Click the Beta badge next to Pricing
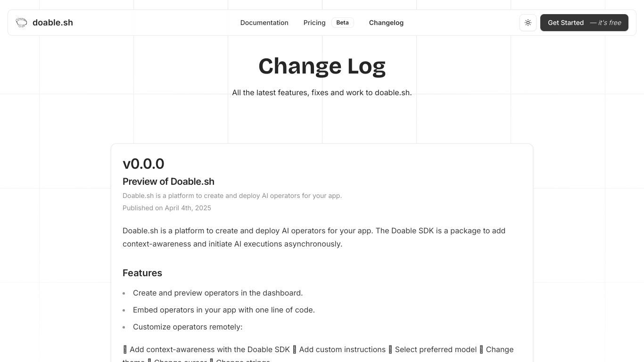This screenshot has height=362, width=644. pos(343,23)
